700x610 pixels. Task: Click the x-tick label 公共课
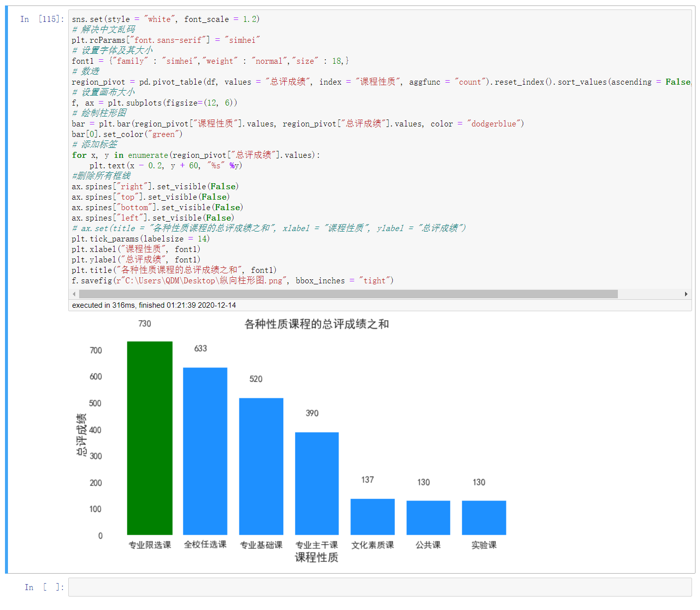[x=428, y=545]
